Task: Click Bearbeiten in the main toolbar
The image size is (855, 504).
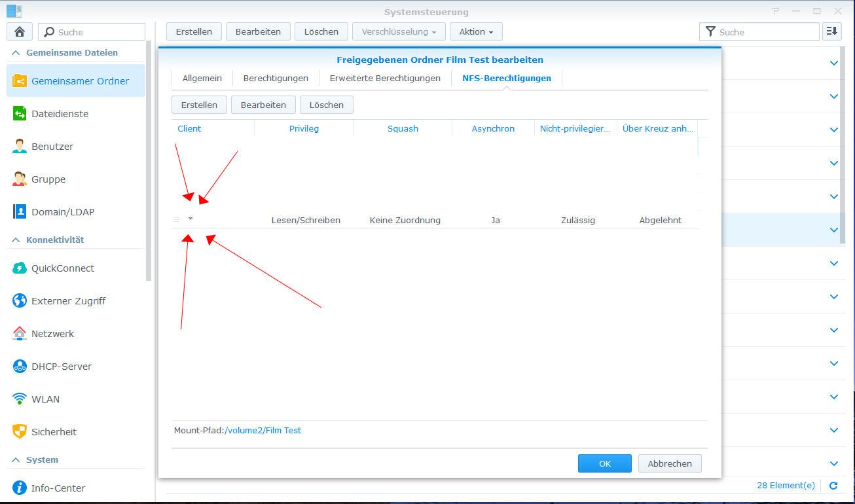Action: (258, 31)
